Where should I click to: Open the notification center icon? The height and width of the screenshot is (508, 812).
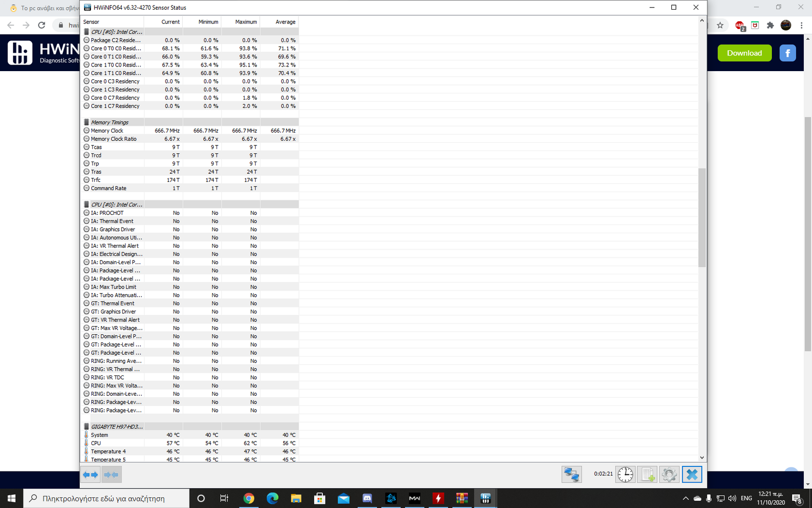click(x=797, y=498)
